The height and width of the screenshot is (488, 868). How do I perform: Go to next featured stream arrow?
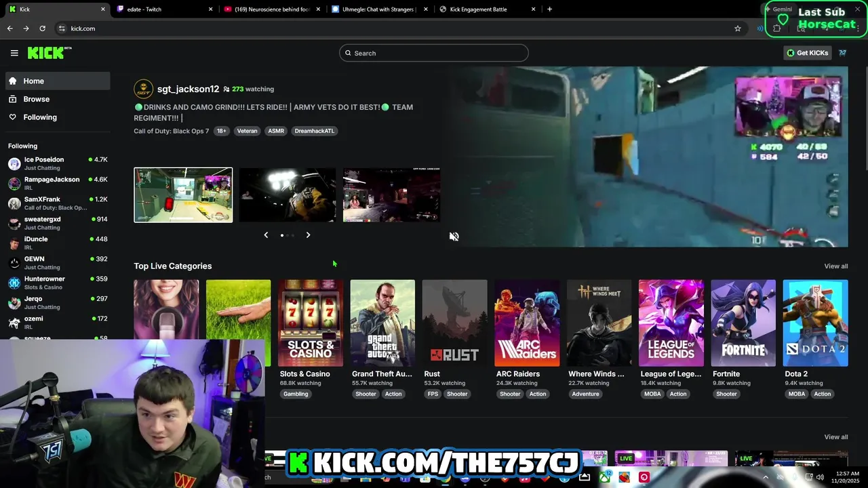[x=308, y=235]
